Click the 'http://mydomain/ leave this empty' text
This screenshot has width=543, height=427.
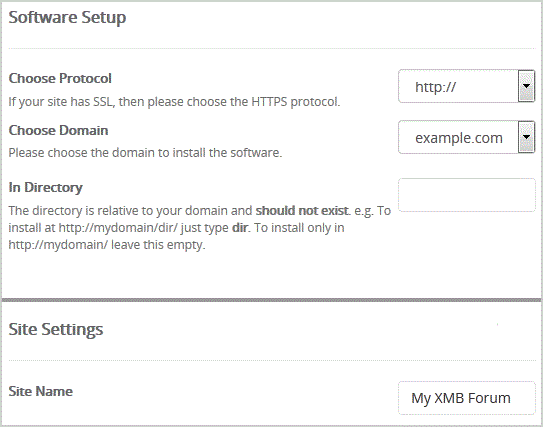pyautogui.click(x=107, y=245)
